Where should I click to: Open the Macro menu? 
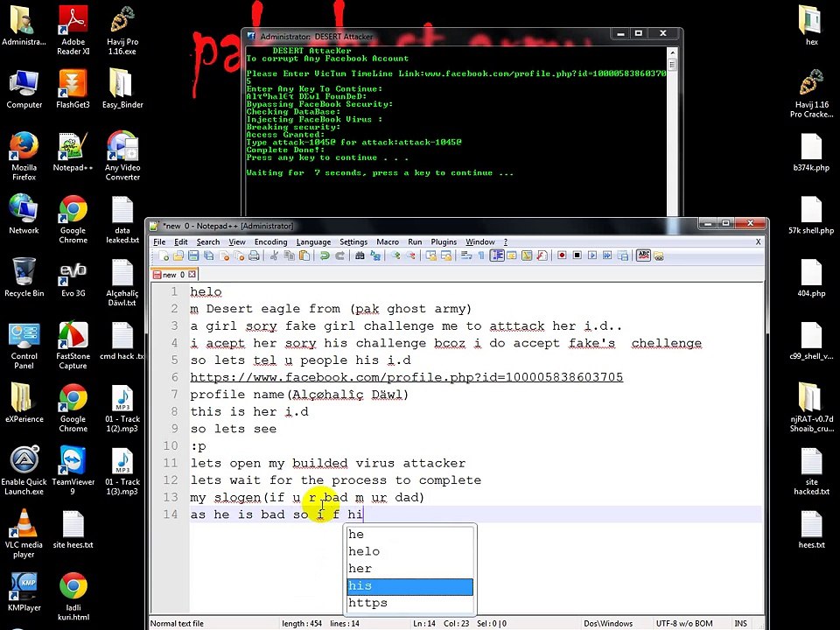tap(388, 242)
